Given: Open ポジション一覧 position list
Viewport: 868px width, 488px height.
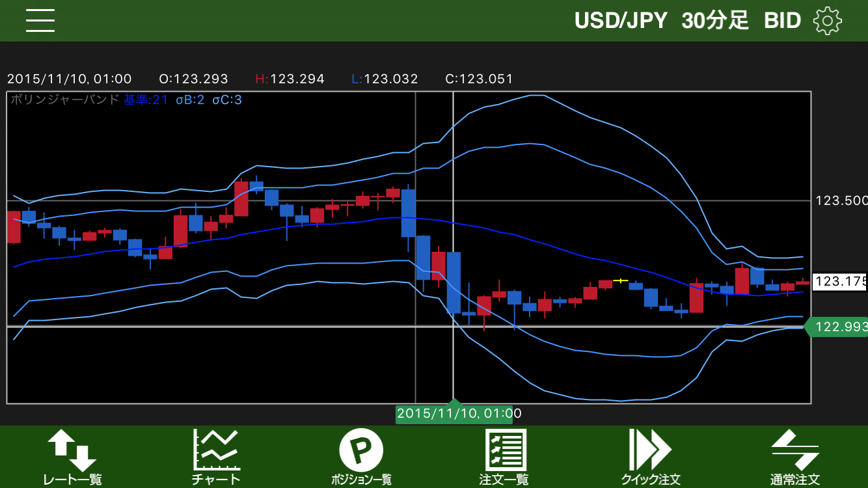Looking at the screenshot, I should point(361,458).
